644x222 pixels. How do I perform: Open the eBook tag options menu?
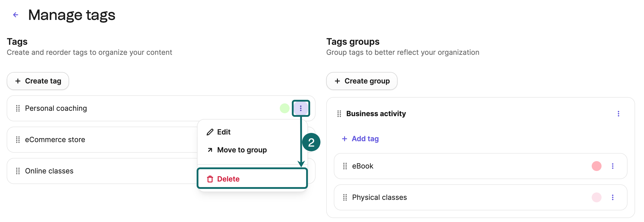coord(612,166)
